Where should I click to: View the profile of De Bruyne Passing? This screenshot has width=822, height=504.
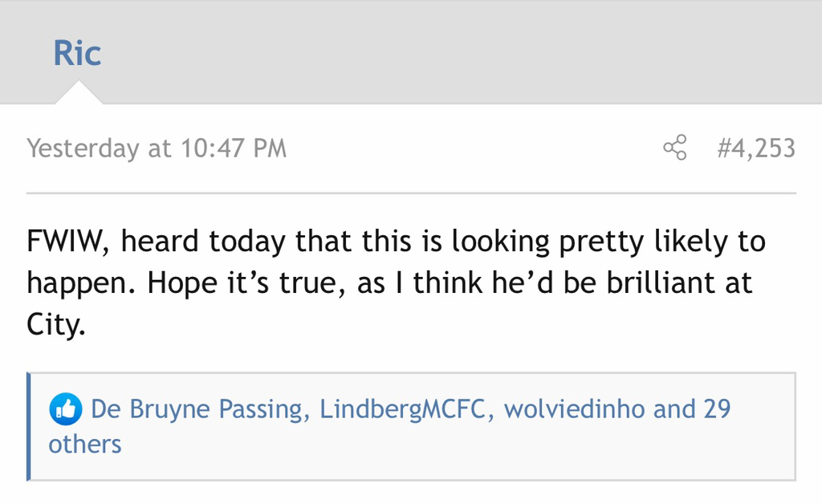point(197,409)
